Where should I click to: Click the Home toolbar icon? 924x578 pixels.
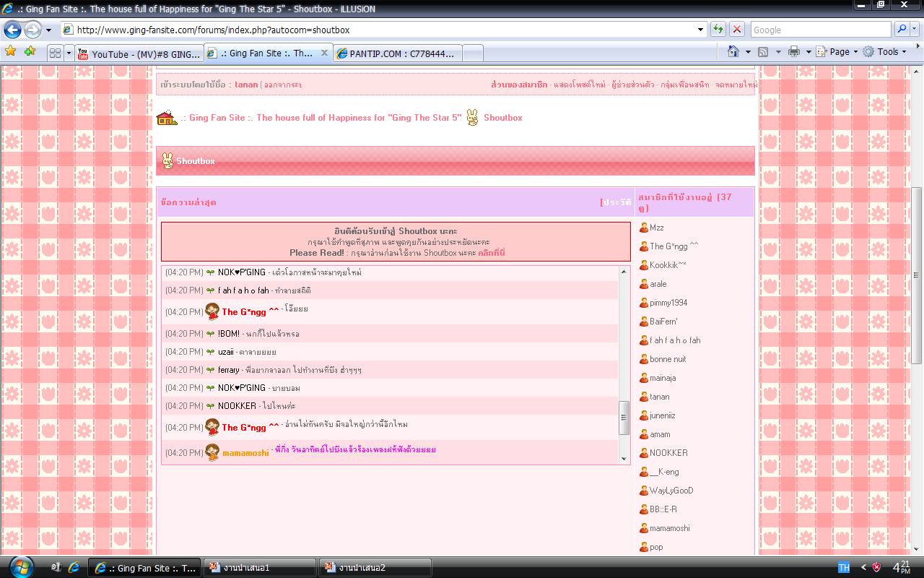[733, 51]
